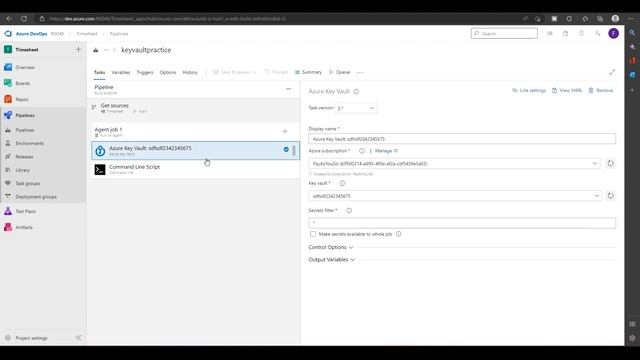This screenshot has height=360, width=640.
Task: Open browser sidebar search icon
Action: tap(632, 33)
